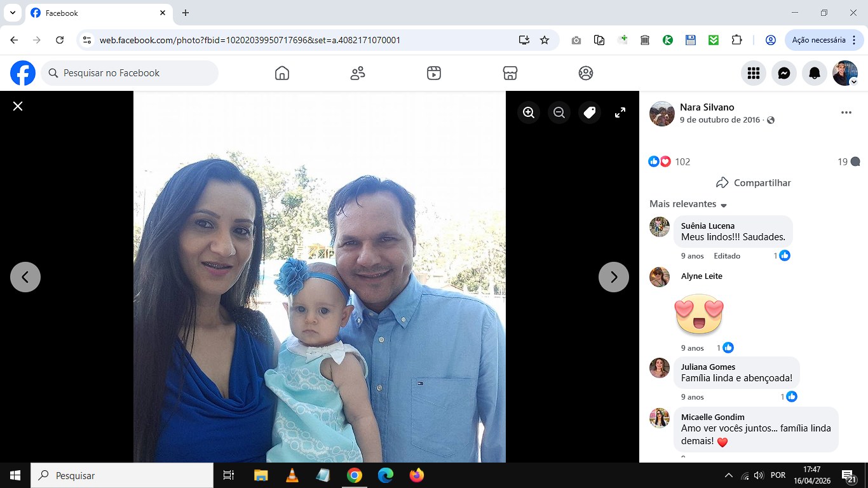Bookmark this page with the star icon
Image resolution: width=868 pixels, height=488 pixels.
(545, 40)
